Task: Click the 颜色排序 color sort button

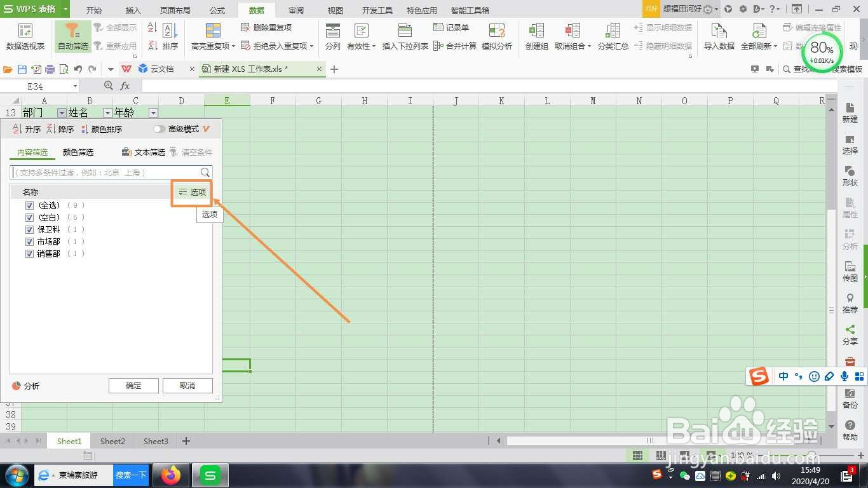Action: tap(101, 129)
